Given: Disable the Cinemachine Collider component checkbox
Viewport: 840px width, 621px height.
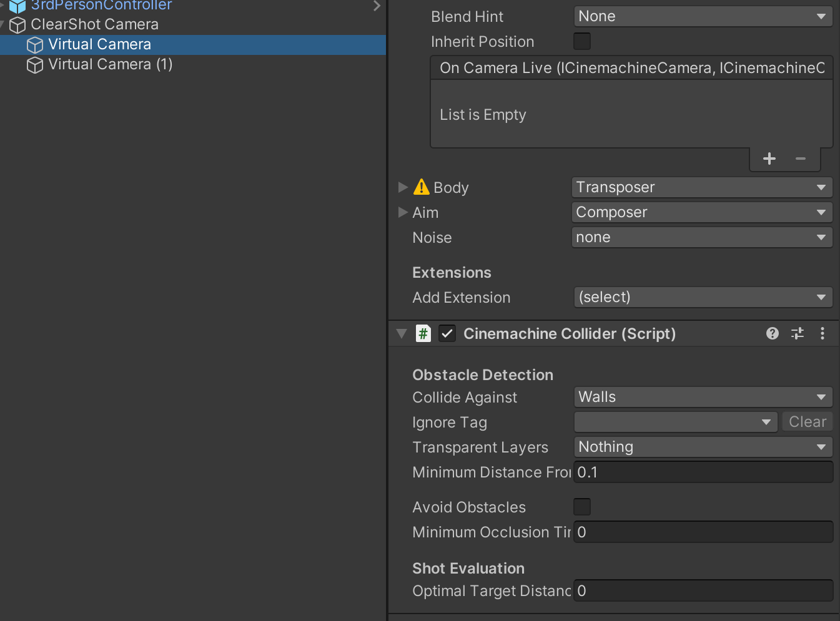Looking at the screenshot, I should 447,333.
